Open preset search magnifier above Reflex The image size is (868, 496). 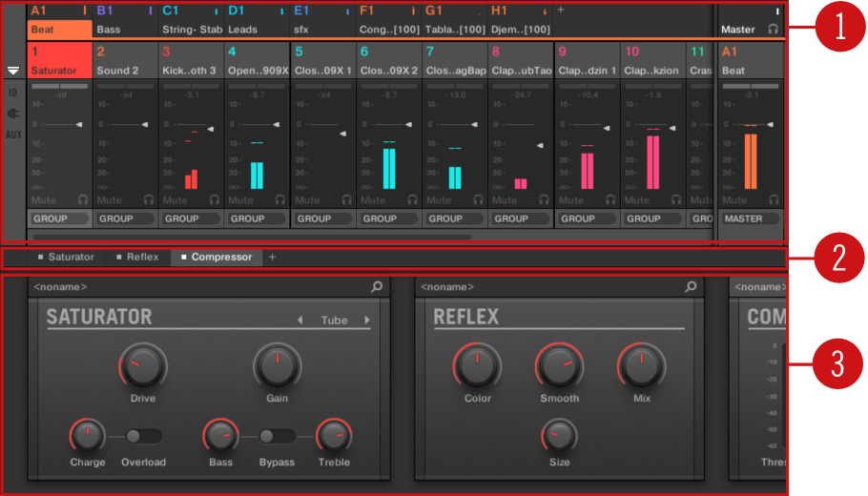[691, 286]
